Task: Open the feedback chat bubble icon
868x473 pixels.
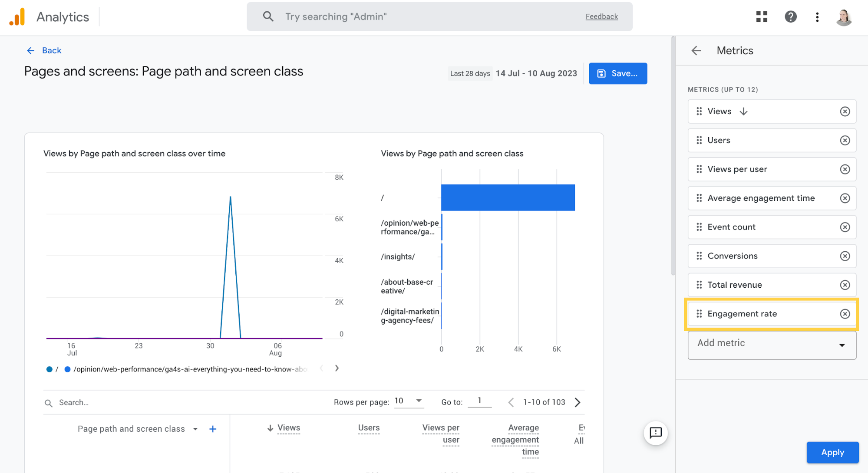Action: pyautogui.click(x=656, y=433)
